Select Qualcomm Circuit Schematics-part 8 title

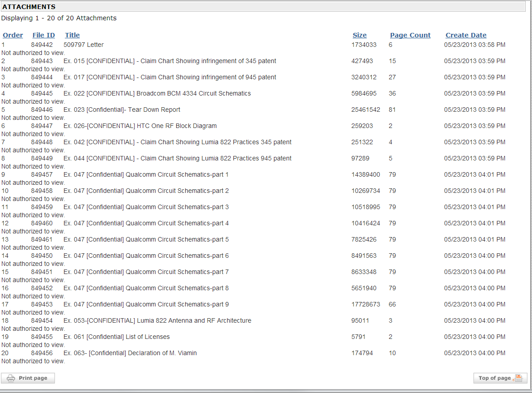(x=146, y=288)
